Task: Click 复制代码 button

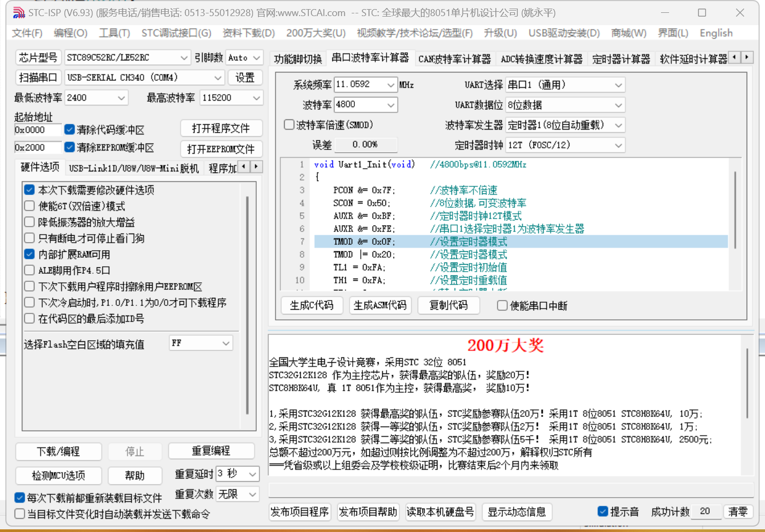Action: click(x=448, y=305)
